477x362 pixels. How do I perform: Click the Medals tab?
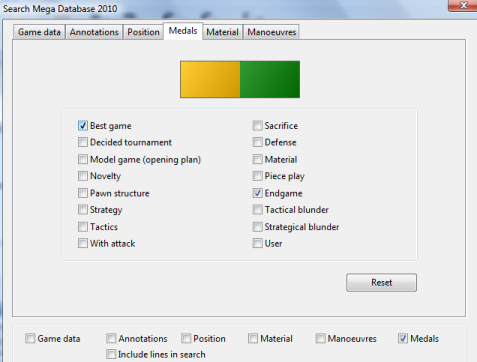point(183,31)
